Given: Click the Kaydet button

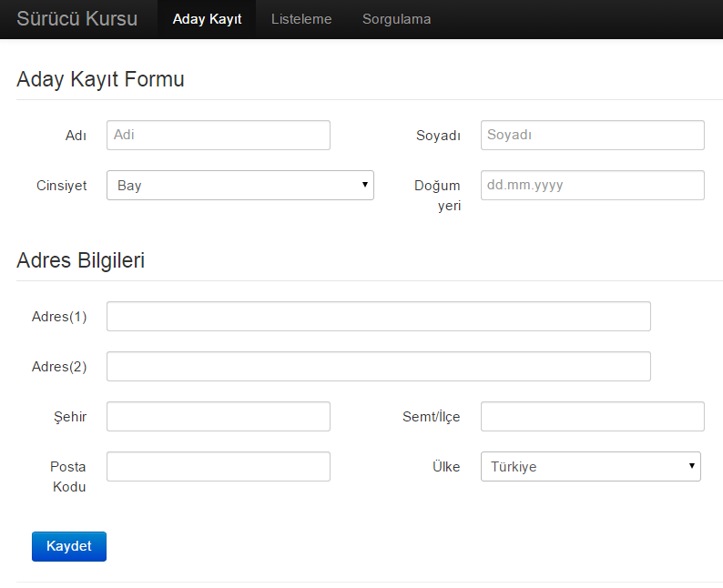Looking at the screenshot, I should click(x=69, y=546).
